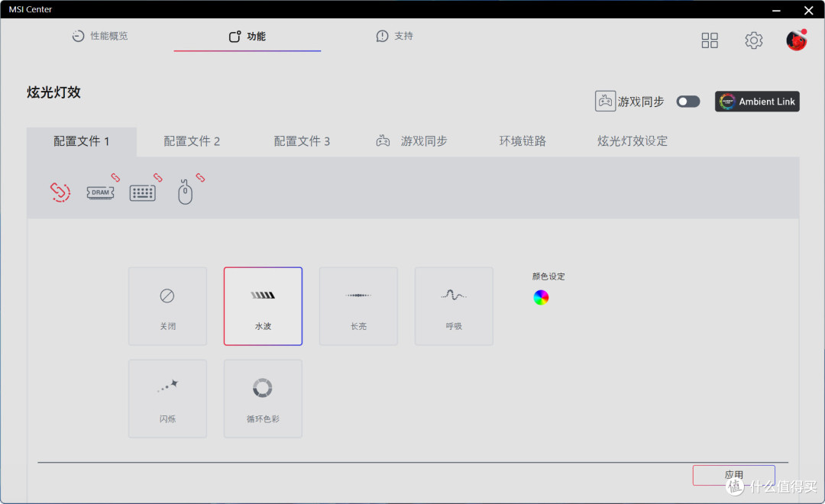Click the red all-device sync link icon

pyautogui.click(x=60, y=192)
